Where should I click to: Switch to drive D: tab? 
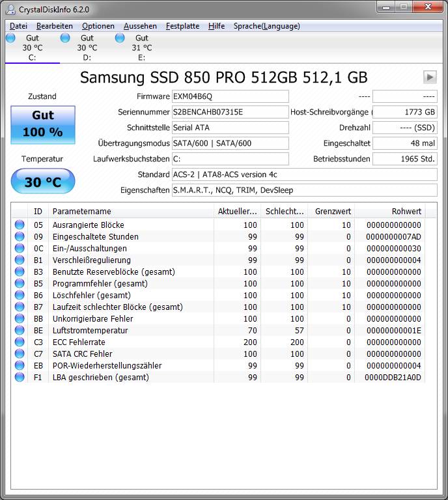pos(87,48)
